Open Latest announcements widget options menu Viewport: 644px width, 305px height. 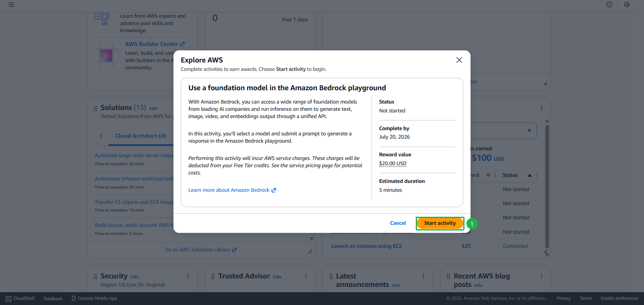[423, 276]
